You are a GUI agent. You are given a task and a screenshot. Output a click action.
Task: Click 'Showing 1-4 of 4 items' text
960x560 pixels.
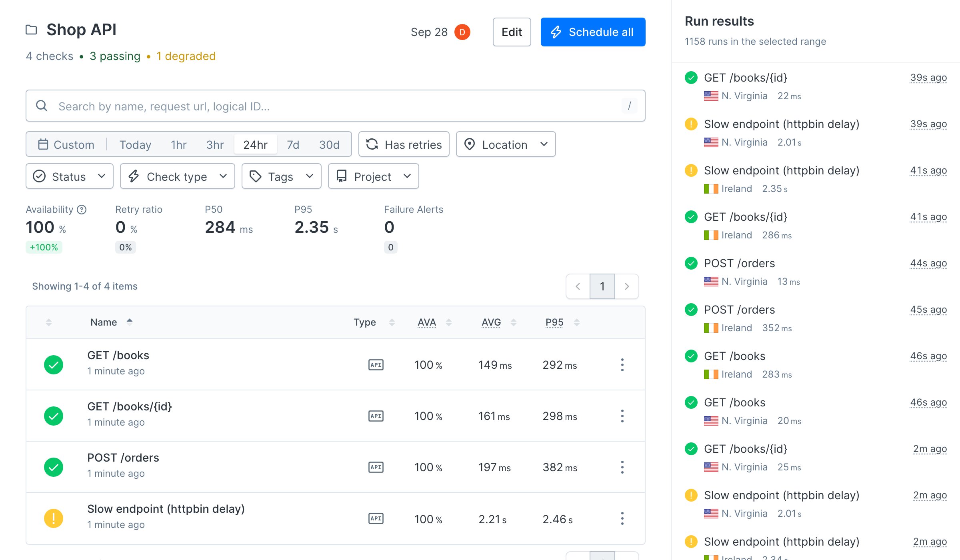[85, 286]
